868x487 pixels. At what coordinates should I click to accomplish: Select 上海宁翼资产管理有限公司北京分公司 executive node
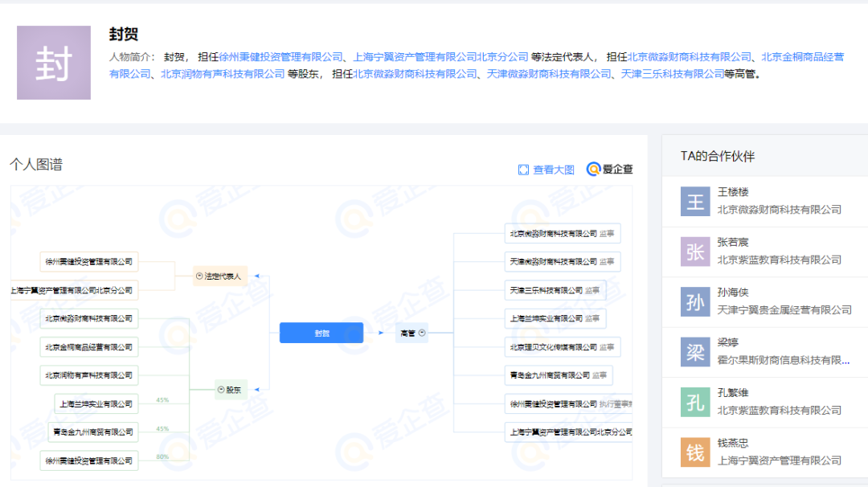tap(568, 432)
